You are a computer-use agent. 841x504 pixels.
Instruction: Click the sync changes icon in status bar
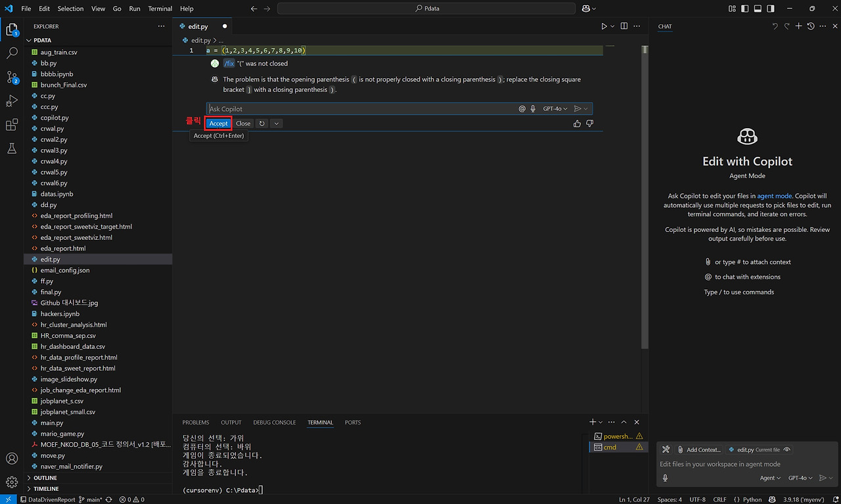tap(109, 499)
